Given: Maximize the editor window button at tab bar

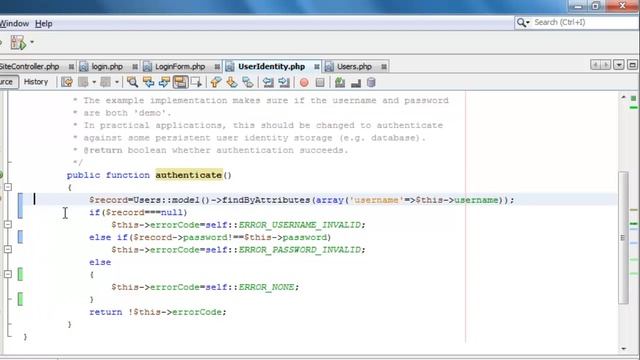Looking at the screenshot, I should click(632, 65).
